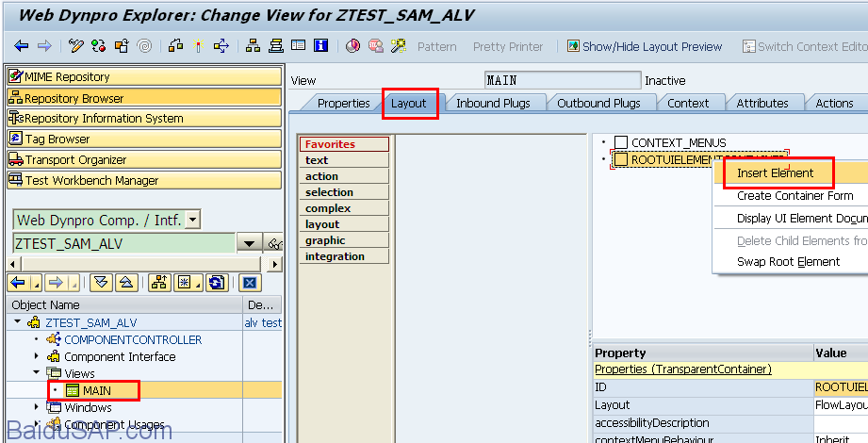The image size is (868, 443).
Task: Expand the Windows tree node
Action: click(38, 408)
